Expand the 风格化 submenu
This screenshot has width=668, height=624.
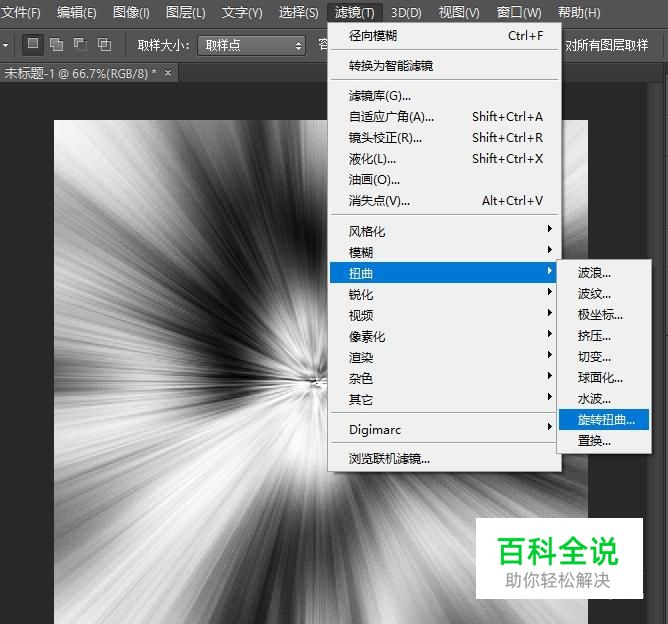444,231
